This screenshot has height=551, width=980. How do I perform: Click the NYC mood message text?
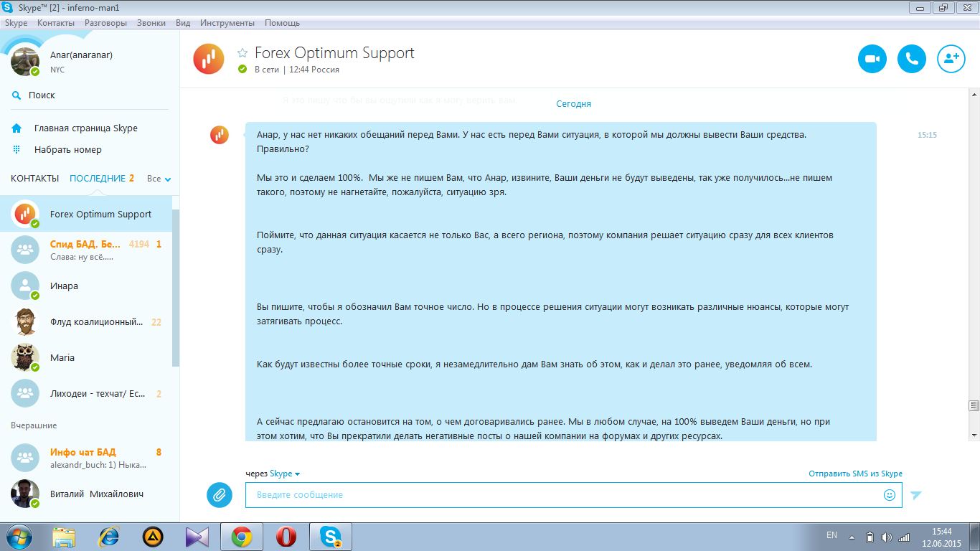[57, 70]
